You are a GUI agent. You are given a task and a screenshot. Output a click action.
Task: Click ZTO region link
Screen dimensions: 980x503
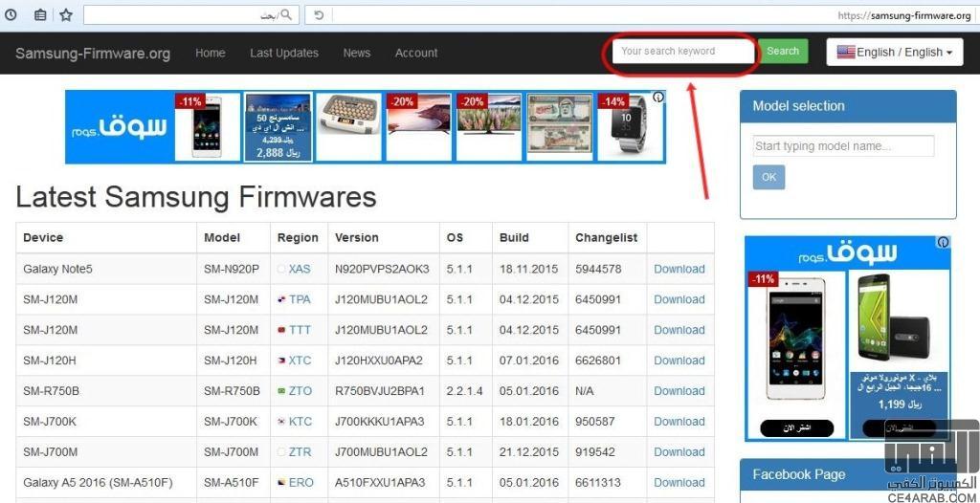tap(300, 391)
